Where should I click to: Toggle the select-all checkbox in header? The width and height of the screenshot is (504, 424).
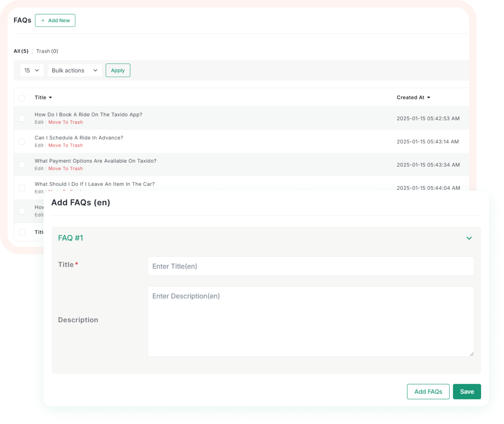pyautogui.click(x=22, y=98)
